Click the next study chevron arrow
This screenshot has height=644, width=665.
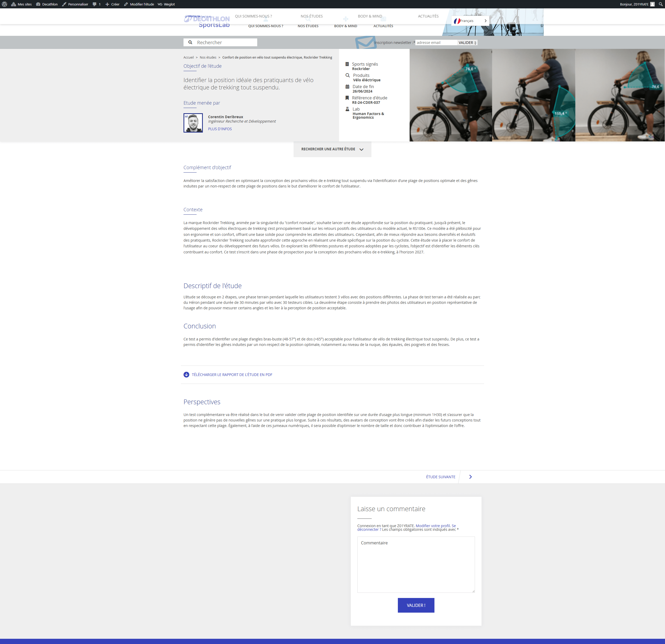pyautogui.click(x=470, y=477)
